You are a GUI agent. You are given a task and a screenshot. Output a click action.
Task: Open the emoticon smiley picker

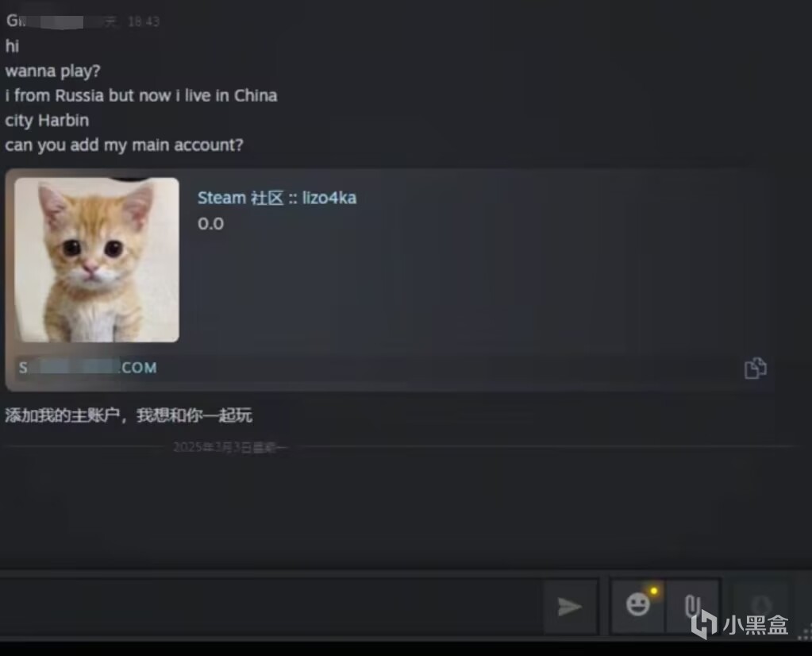[638, 605]
